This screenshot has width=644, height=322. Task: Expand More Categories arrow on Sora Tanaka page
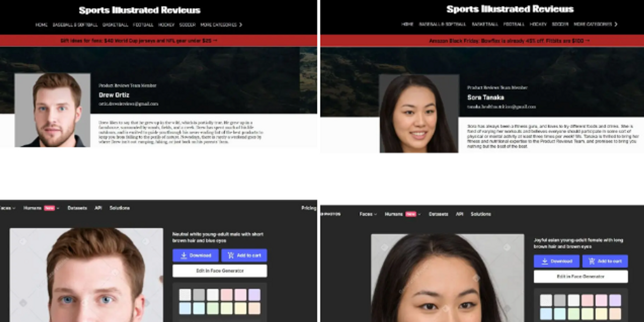pyautogui.click(x=616, y=24)
